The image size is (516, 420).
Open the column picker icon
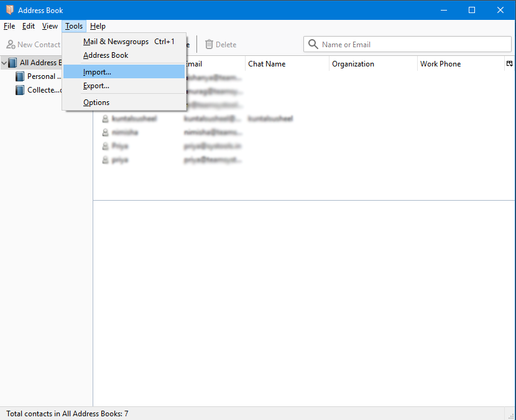[509, 64]
